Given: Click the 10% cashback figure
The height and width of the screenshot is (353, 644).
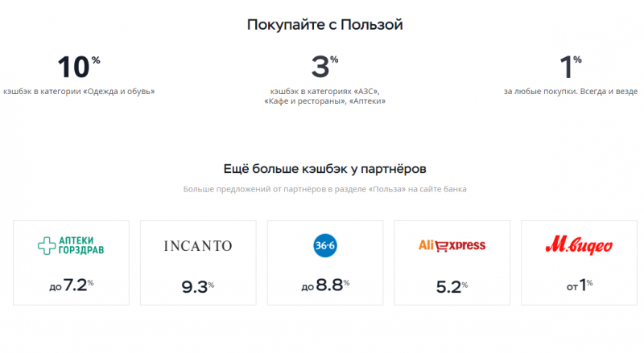Looking at the screenshot, I should point(79,67).
